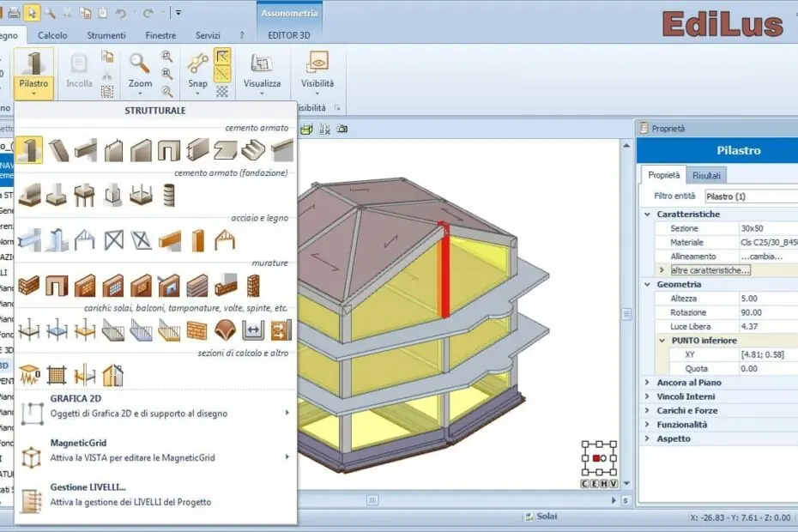The height and width of the screenshot is (532, 798).
Task: Switch to the Risultati tab
Action: pyautogui.click(x=706, y=176)
